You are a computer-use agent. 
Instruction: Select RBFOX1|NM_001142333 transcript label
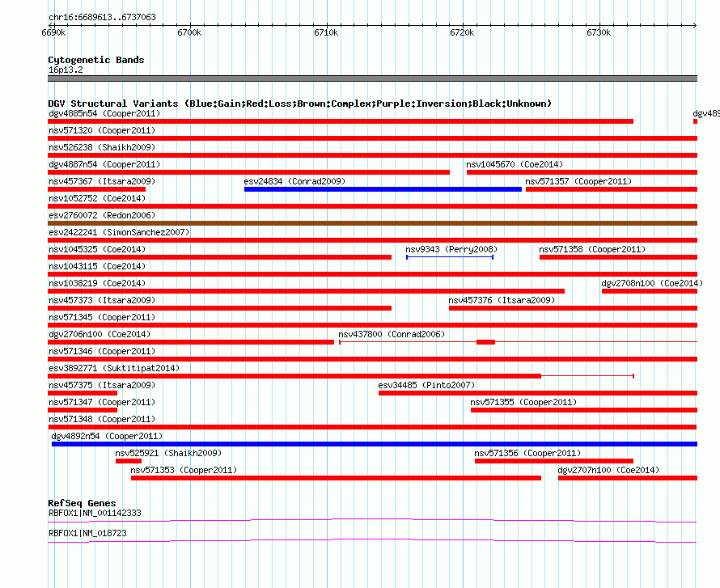[95, 513]
